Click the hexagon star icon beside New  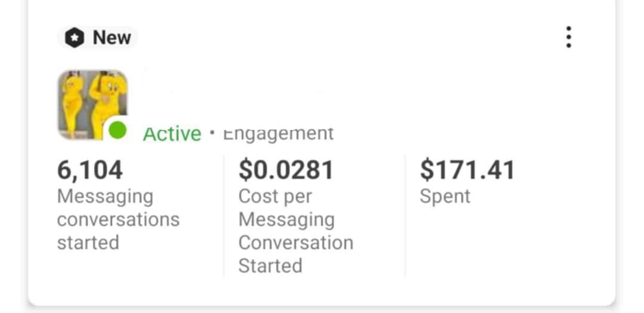point(74,38)
